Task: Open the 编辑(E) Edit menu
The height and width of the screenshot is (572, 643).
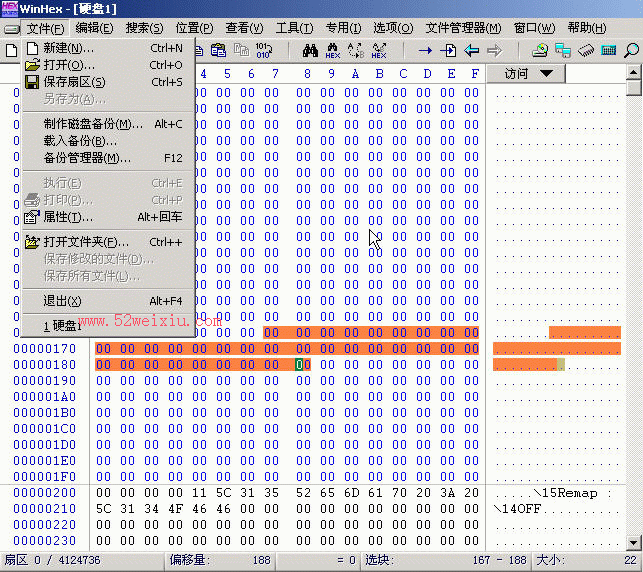Action: 94,28
